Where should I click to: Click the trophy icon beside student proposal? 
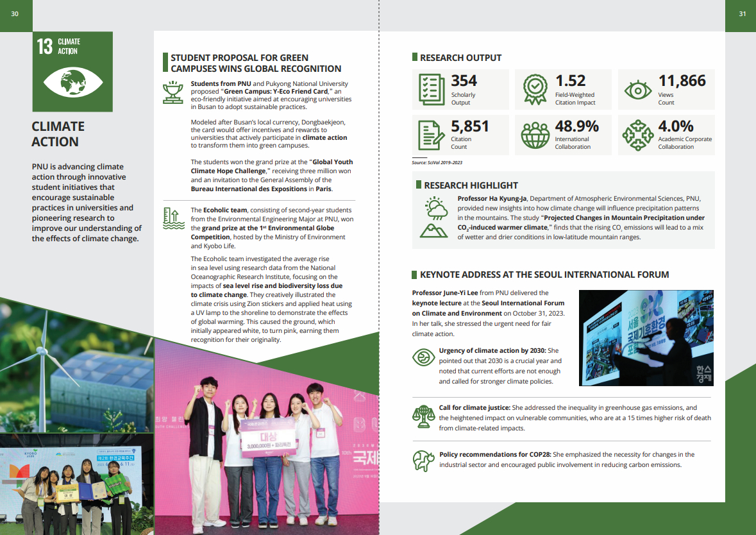click(173, 92)
